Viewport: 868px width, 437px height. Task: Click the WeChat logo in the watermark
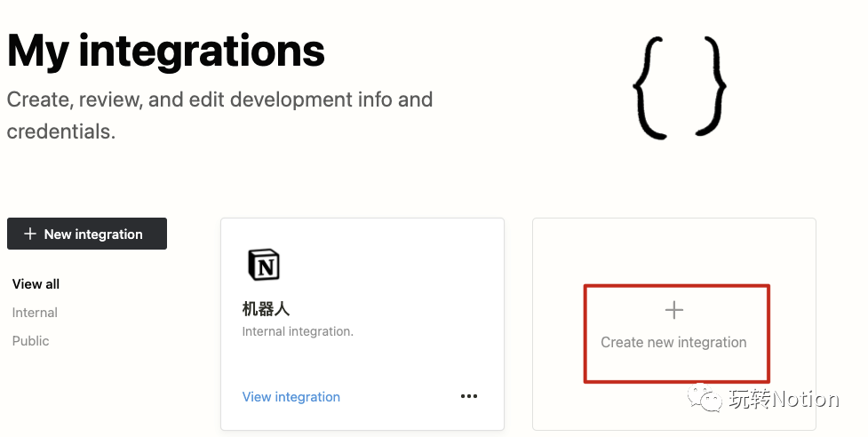pyautogui.click(x=711, y=400)
